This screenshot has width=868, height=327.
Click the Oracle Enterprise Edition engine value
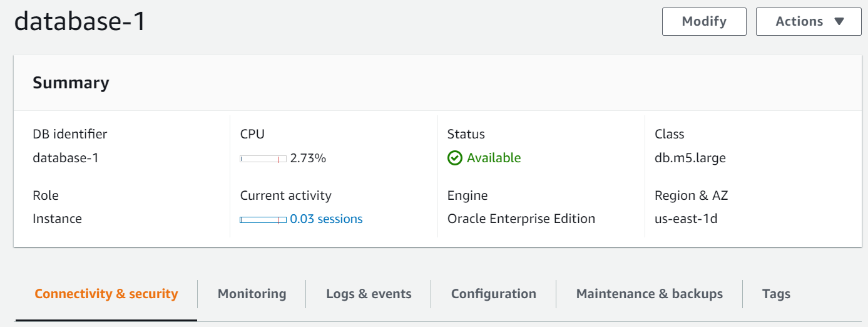(x=521, y=219)
